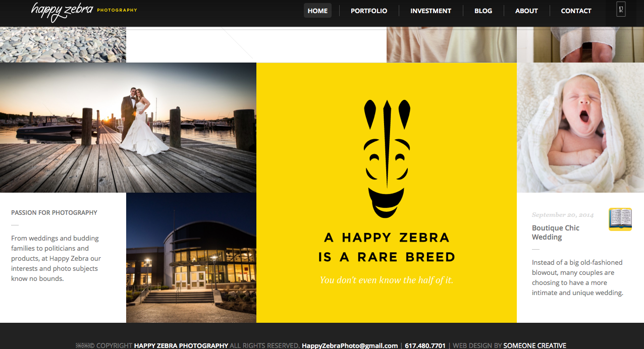644x349 pixels.
Task: Open the ABOUT page
Action: [x=526, y=11]
